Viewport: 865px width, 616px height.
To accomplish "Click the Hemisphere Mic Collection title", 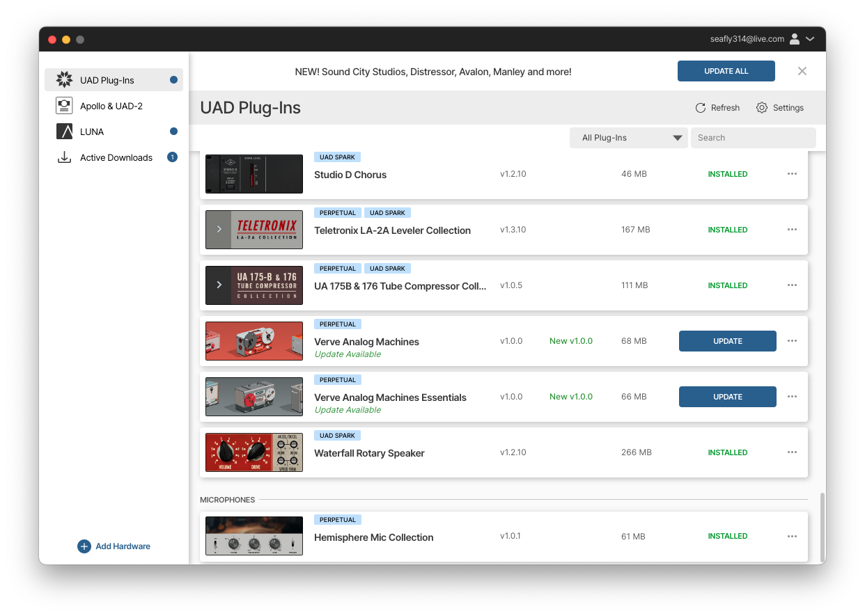I will point(373,537).
